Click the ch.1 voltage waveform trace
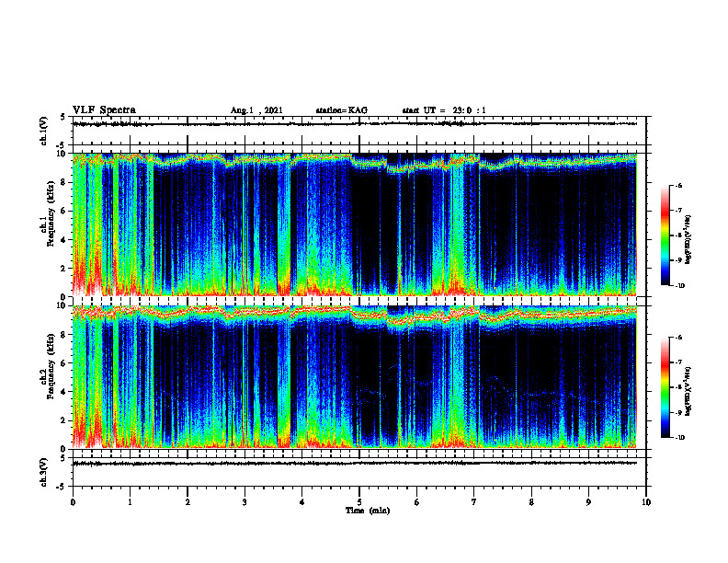This screenshot has height=563, width=728. pos(355,124)
